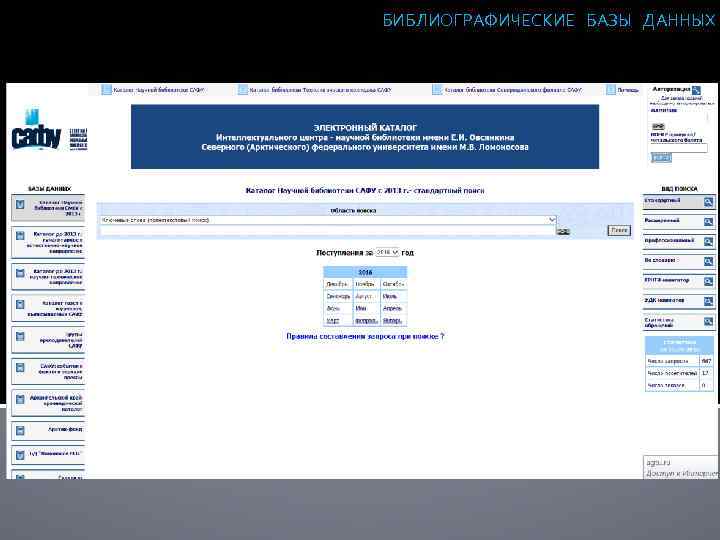
Task: Open the query rules help link below the months
Action: point(365,337)
